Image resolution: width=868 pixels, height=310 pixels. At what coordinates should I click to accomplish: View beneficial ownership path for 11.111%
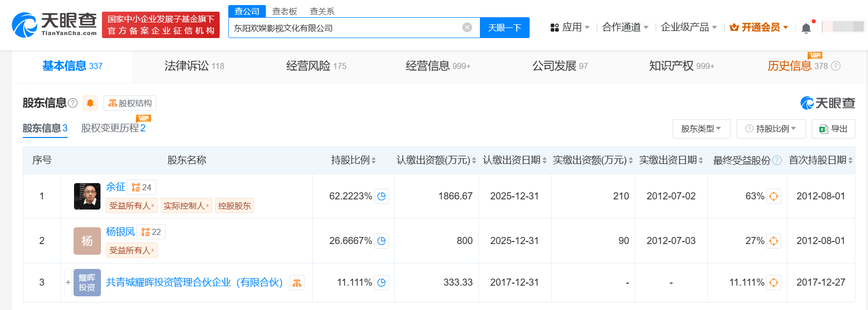[774, 282]
